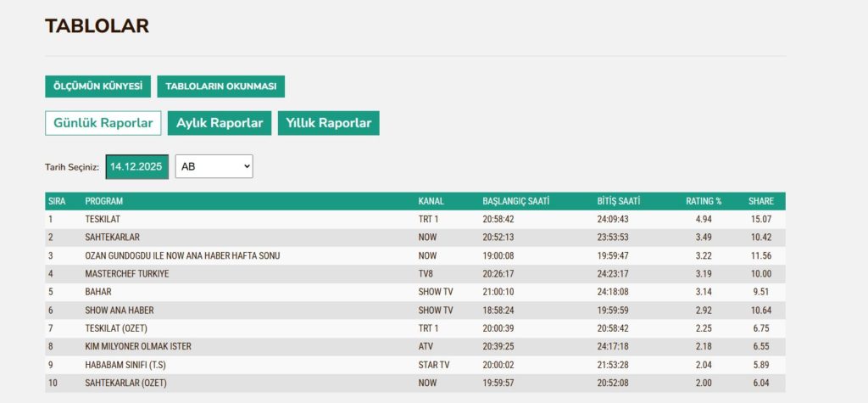Click the BAŞLANGIÇ SAATİ column header
This screenshot has height=403, width=868.
516,201
